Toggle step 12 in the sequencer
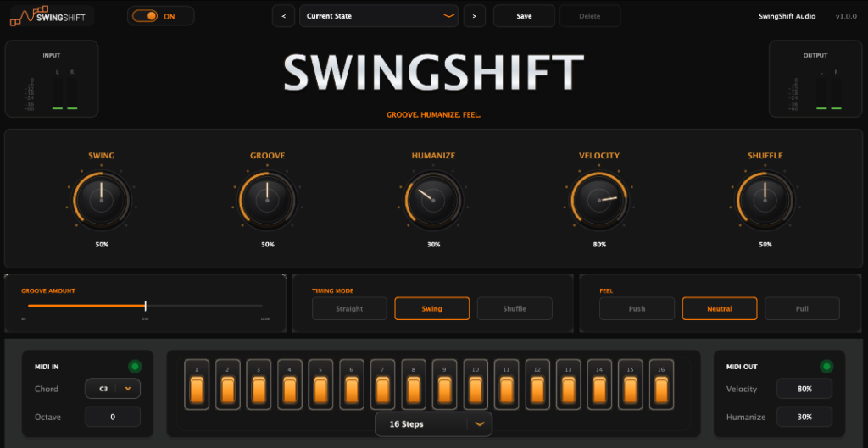 pyautogui.click(x=537, y=384)
